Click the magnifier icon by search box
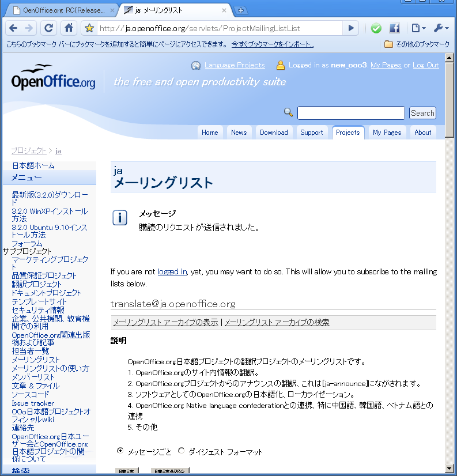 click(x=288, y=112)
